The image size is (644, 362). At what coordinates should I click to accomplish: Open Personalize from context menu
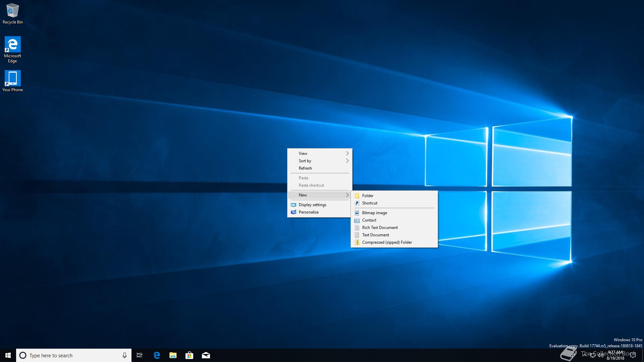(320, 212)
